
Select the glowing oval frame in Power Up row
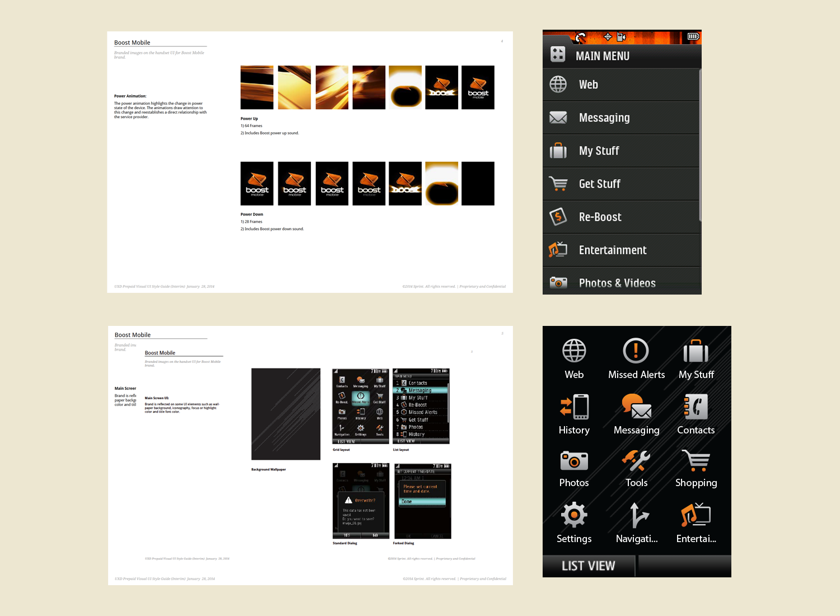(x=405, y=87)
